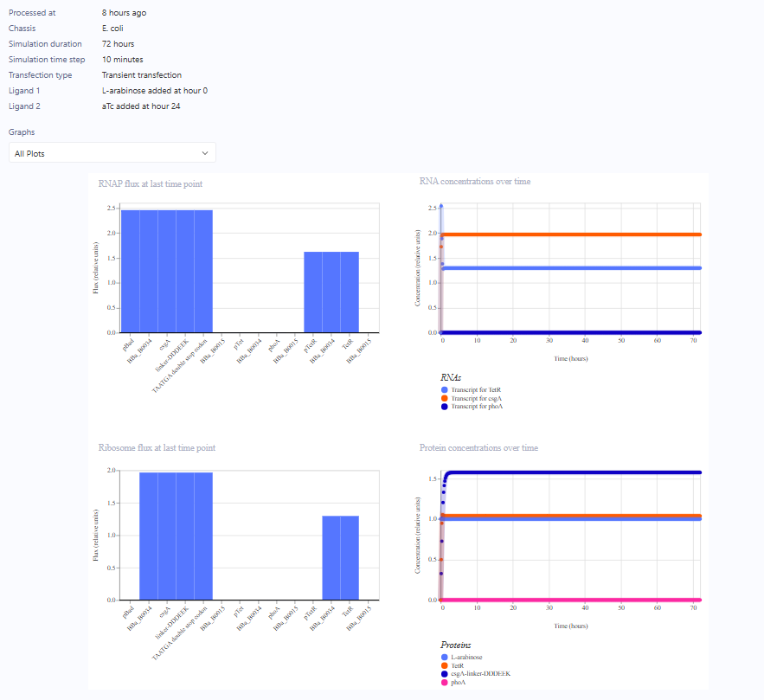764x700 pixels.
Task: Click the phoA axis label in RNAP flux chart
Action: pyautogui.click(x=273, y=344)
